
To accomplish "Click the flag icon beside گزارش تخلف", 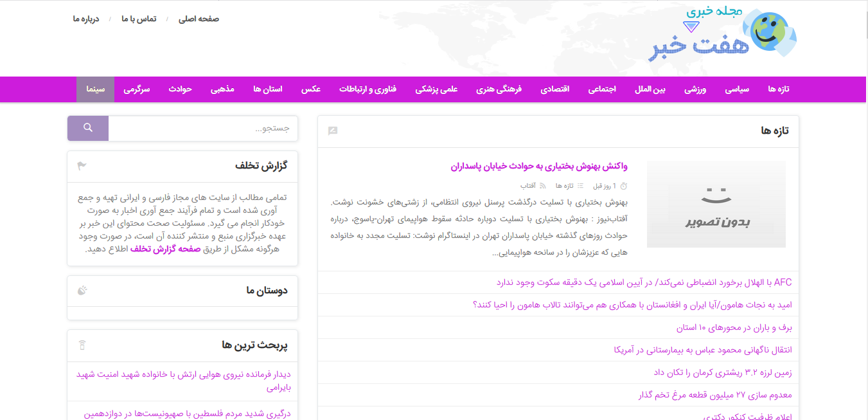I will tap(82, 166).
